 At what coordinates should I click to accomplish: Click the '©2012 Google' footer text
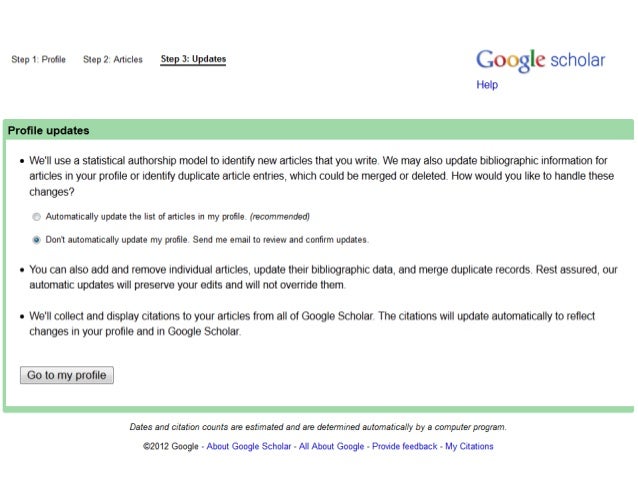(x=170, y=446)
